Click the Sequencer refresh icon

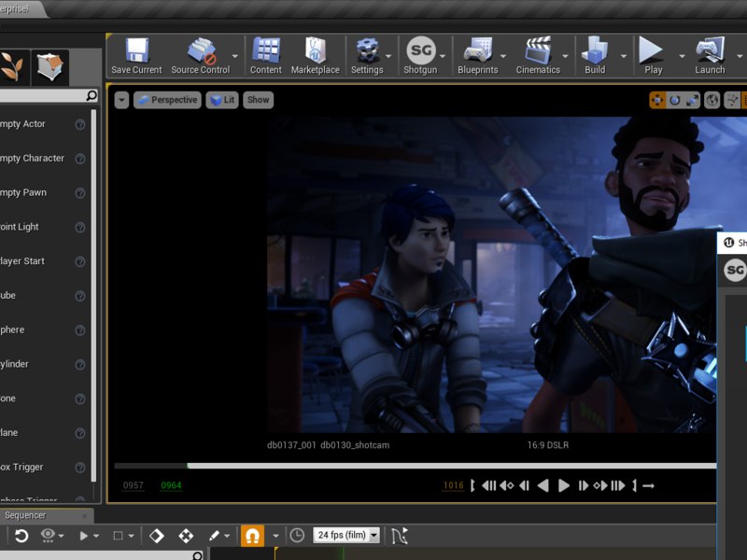coord(21,536)
